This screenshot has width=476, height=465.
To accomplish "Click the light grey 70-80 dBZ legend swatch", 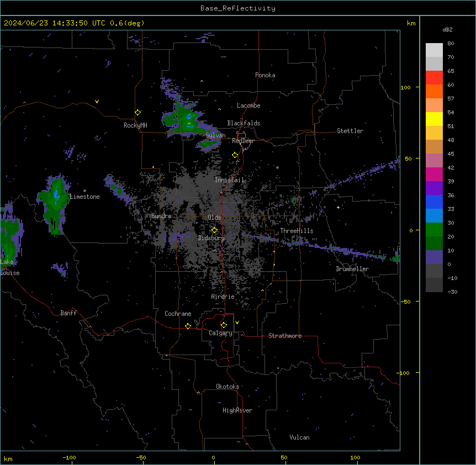I will click(434, 50).
